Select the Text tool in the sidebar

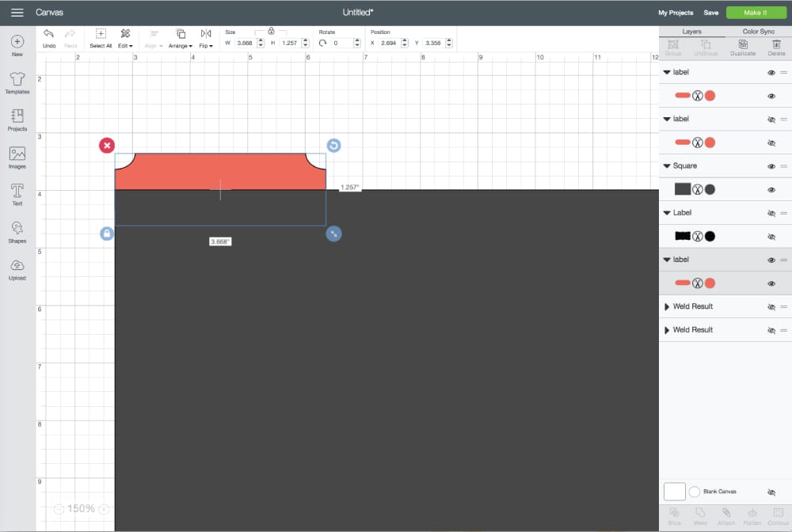pyautogui.click(x=17, y=194)
